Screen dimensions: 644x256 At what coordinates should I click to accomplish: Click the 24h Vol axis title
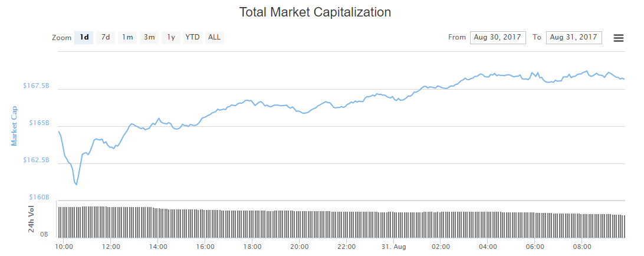32,218
